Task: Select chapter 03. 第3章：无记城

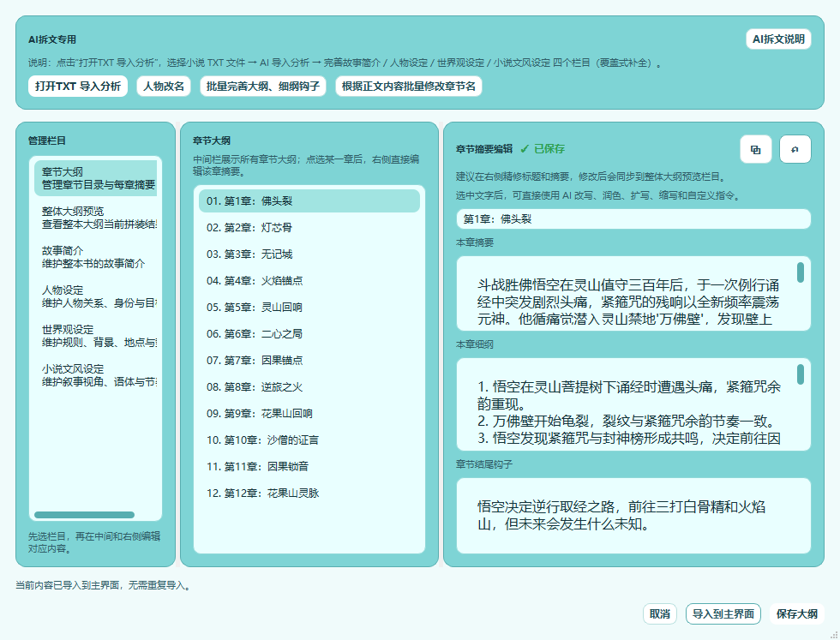Action: [309, 254]
